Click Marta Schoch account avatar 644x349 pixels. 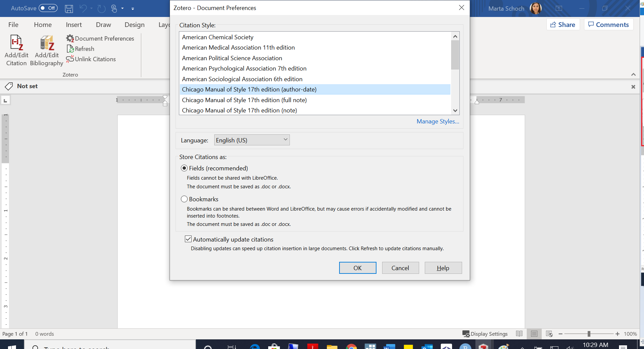pyautogui.click(x=536, y=8)
